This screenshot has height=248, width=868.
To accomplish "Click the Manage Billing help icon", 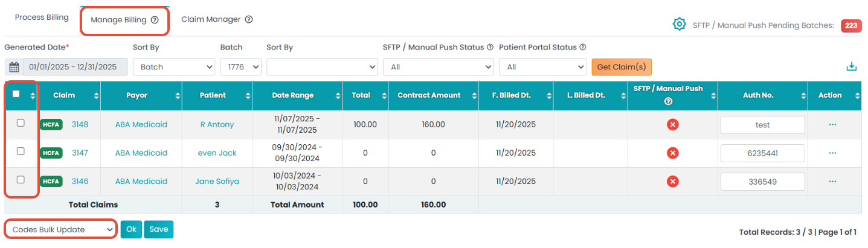I will pos(155,20).
